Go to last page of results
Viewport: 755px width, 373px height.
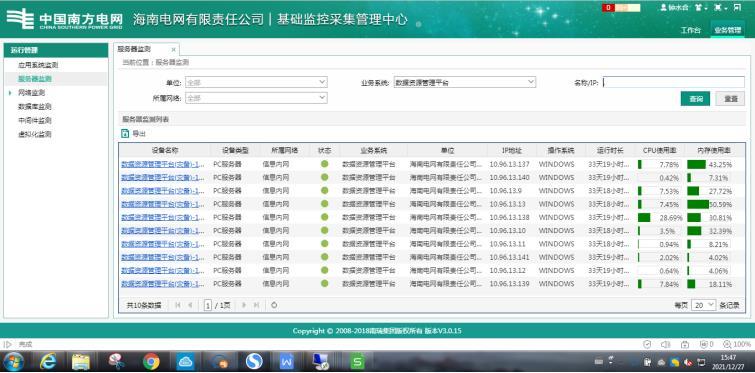pos(256,305)
